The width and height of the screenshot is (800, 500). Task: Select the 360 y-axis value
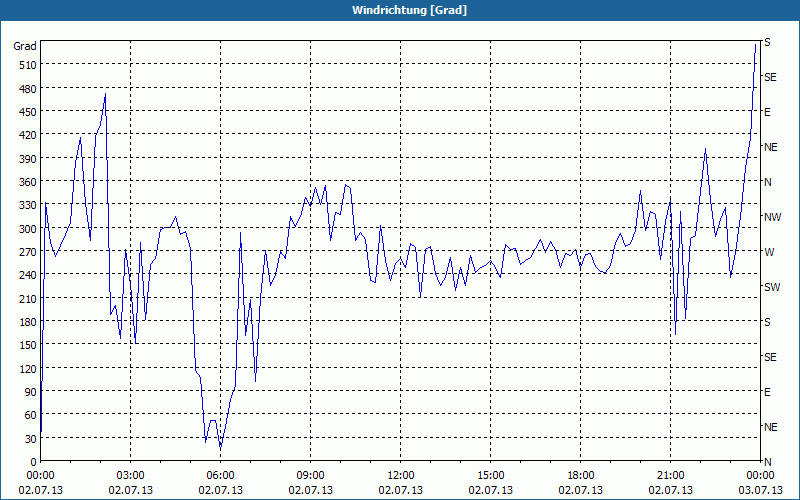(28, 182)
